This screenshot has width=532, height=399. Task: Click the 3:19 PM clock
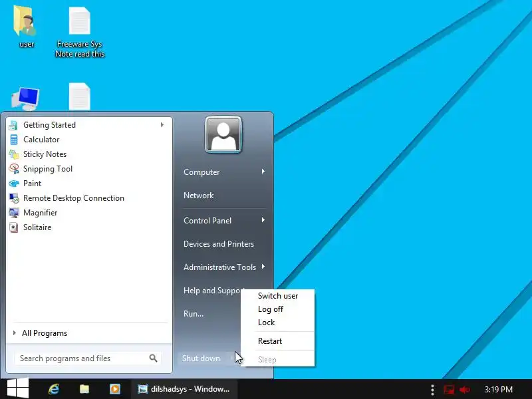tap(498, 389)
